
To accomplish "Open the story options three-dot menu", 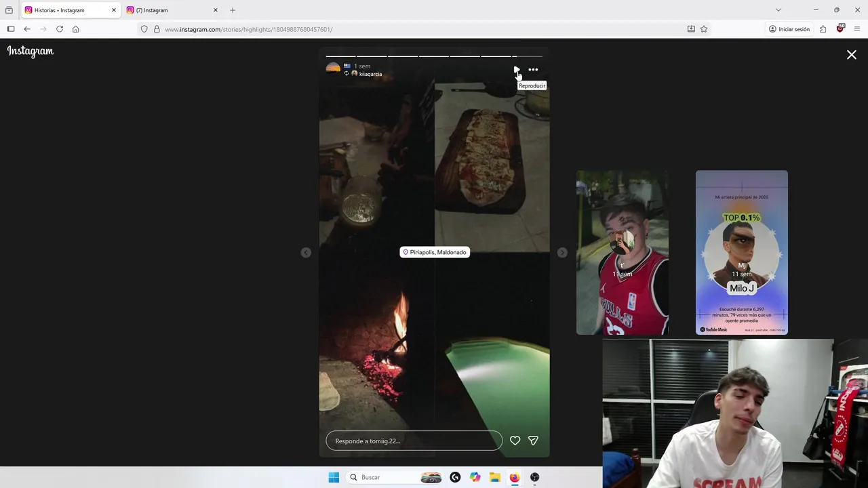I will (533, 69).
